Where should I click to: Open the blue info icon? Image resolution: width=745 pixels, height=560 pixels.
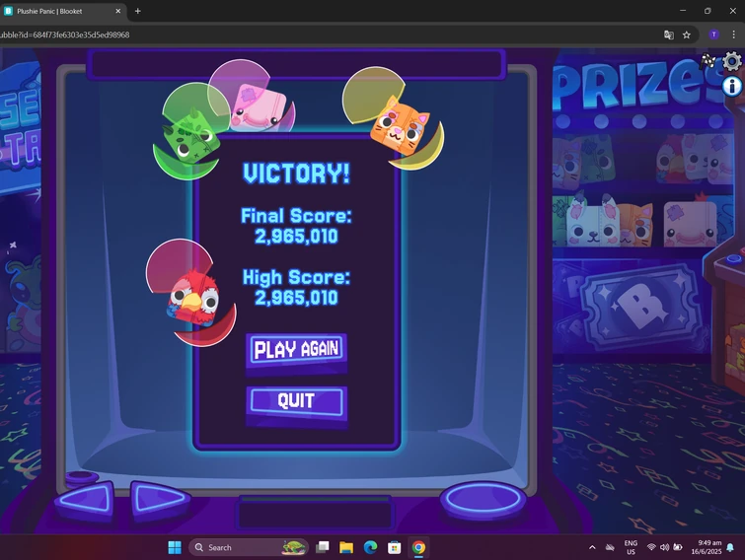732,87
